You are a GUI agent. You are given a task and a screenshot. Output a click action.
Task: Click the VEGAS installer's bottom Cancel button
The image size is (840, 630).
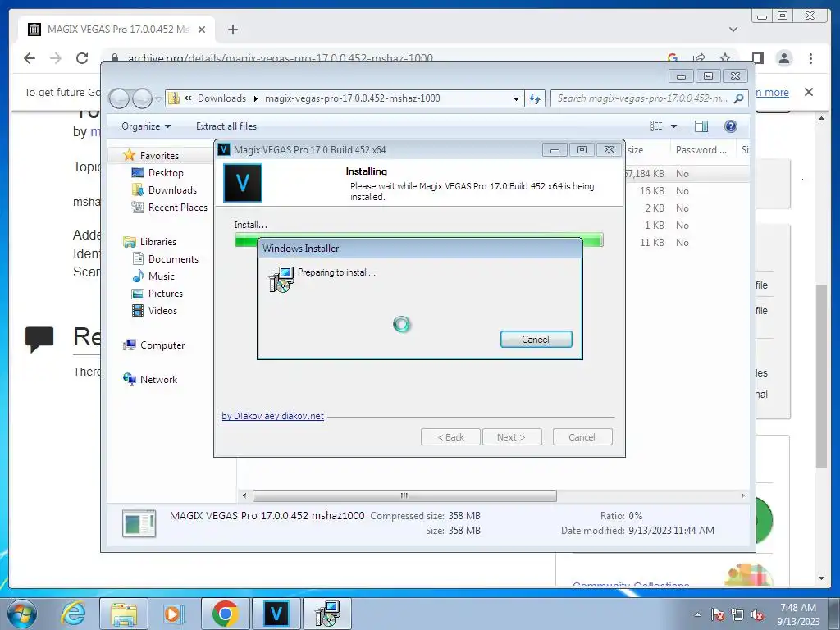(x=582, y=437)
